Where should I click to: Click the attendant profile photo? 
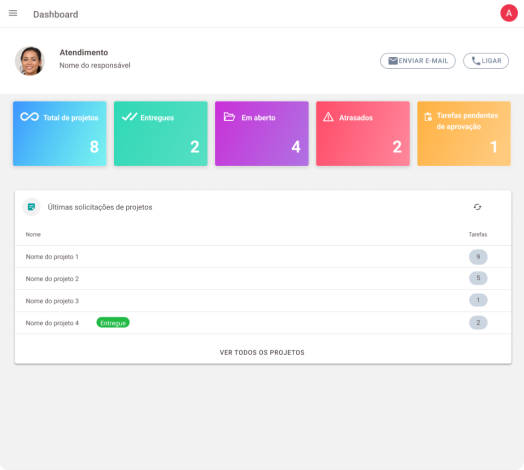(30, 61)
